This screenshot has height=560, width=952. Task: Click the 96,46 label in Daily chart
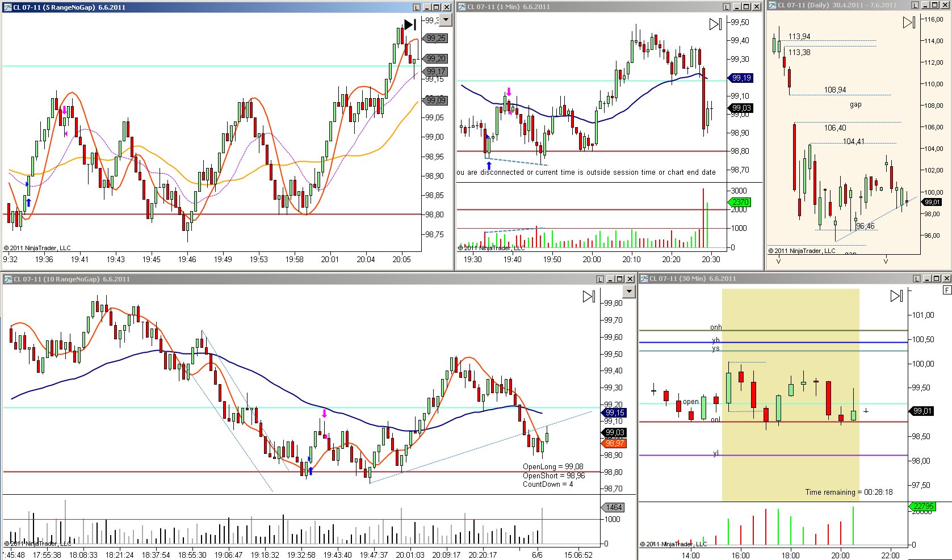click(865, 226)
